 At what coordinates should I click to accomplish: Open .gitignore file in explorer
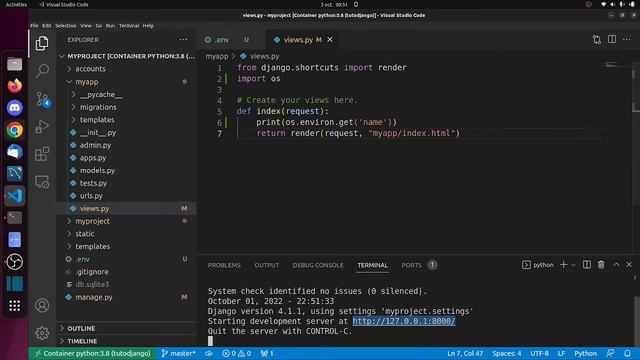coord(127,271)
